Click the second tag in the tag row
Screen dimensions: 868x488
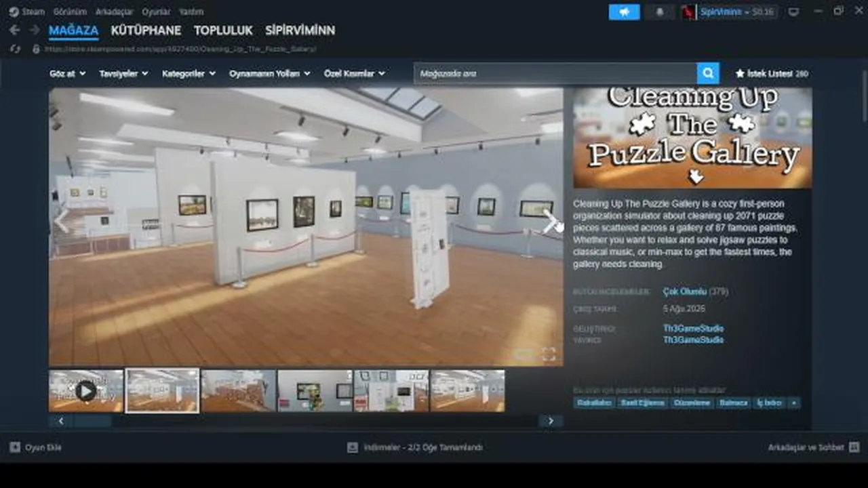642,403
